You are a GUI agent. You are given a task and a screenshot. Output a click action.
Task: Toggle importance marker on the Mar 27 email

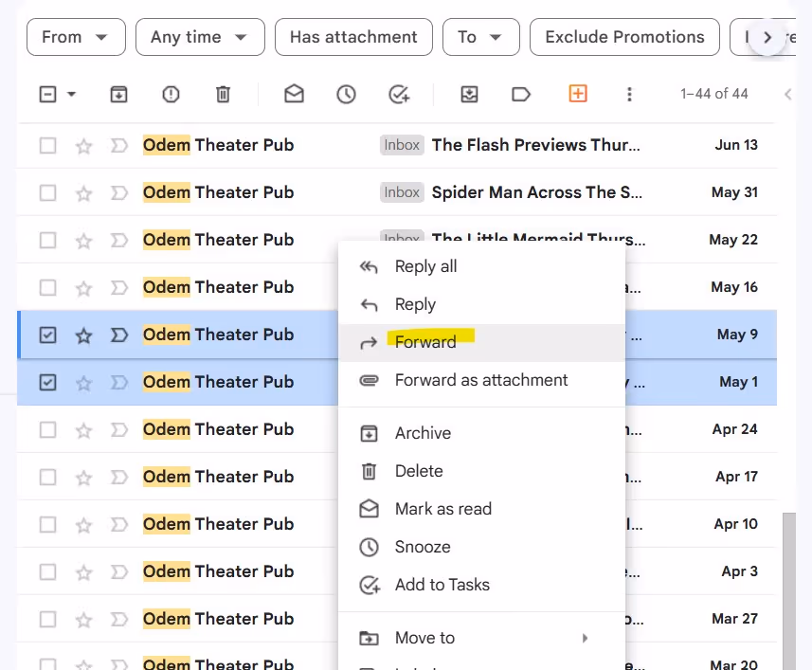point(119,619)
